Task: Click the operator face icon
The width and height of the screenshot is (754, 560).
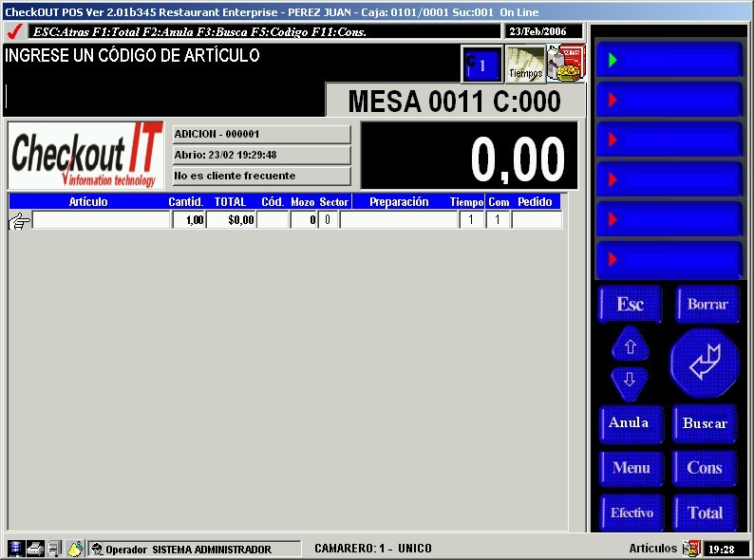Action: [97, 549]
